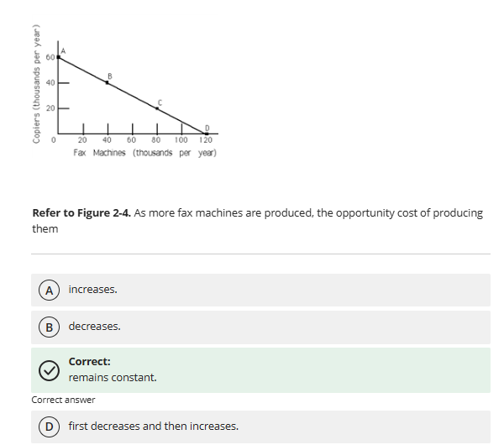Click point D on the horizontal axis
504x445 pixels.
click(207, 133)
